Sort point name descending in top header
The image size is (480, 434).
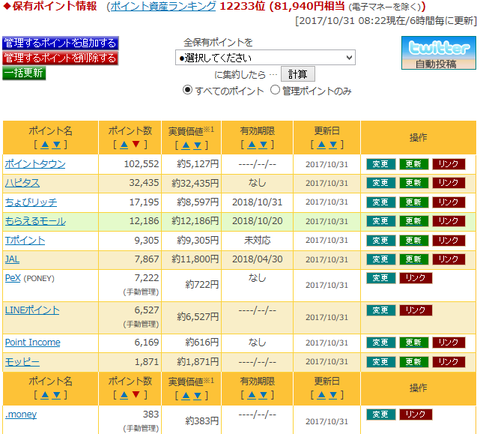pos(57,145)
